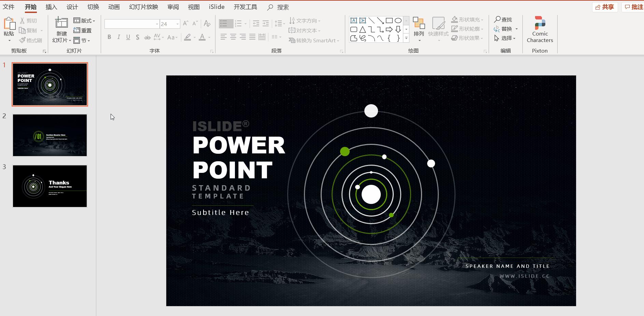The height and width of the screenshot is (316, 644).
Task: Click the Cut (剪切) scissors icon
Action: point(22,21)
